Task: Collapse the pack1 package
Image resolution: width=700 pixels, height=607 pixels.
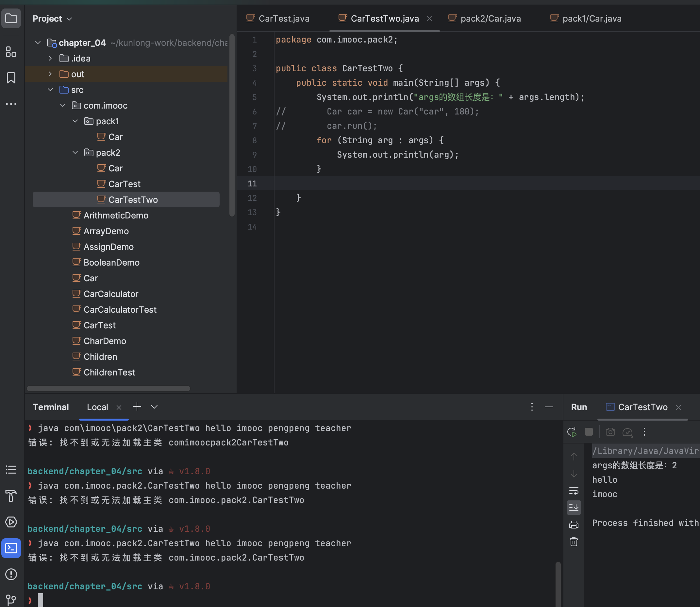Action: [x=75, y=121]
